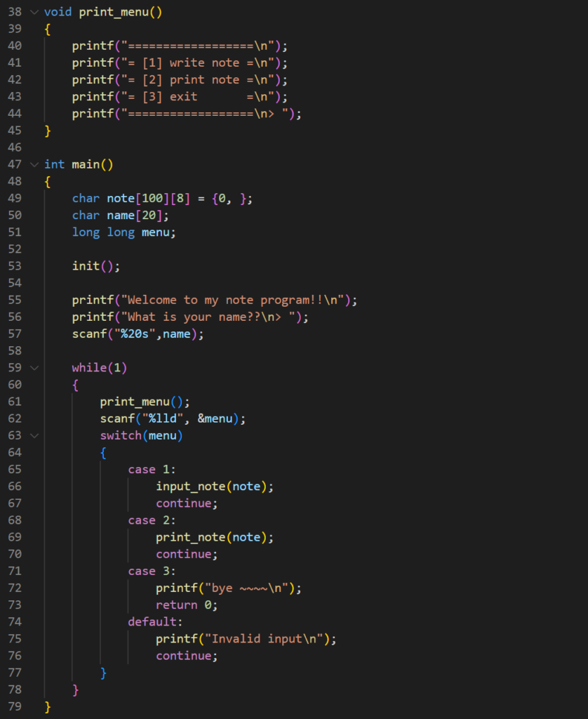Click the continue; statement on line 76
This screenshot has height=719, width=588.
pos(187,657)
